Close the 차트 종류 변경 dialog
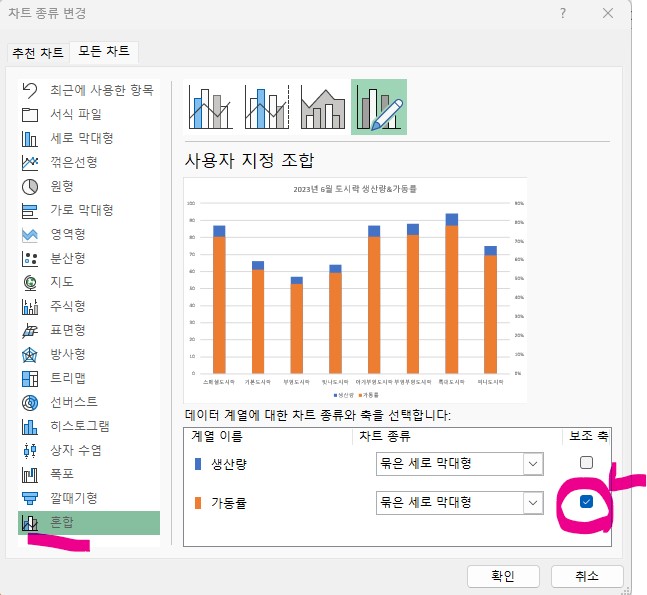This screenshot has width=647, height=595. [608, 13]
